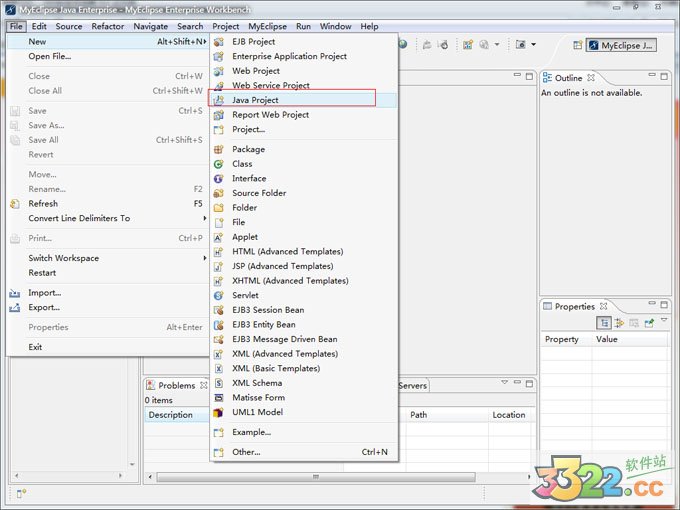The image size is (680, 510).
Task: Click the EJB3 Session Bean icon
Action: coord(219,311)
